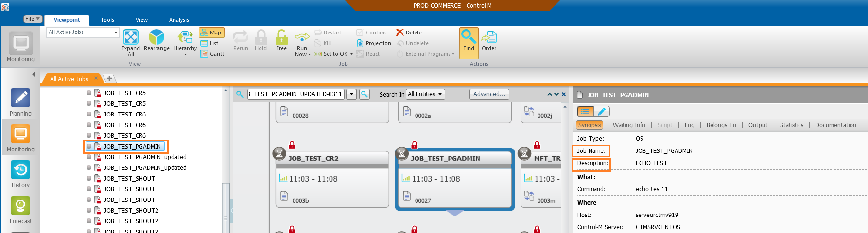868x233 pixels.
Task: Open Planning domain in sidebar
Action: point(20,102)
